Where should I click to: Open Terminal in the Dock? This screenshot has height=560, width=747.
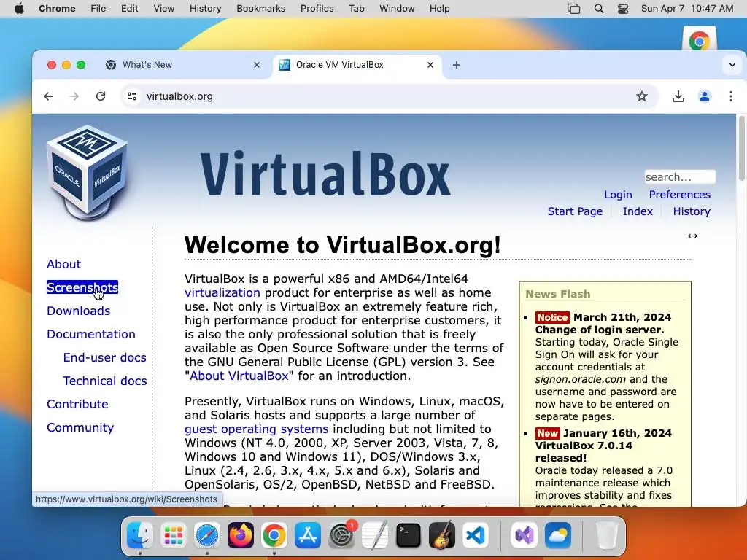[x=409, y=535]
